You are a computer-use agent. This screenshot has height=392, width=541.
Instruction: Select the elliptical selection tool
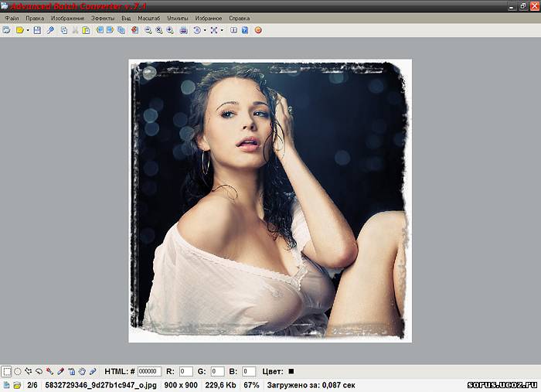(18, 371)
